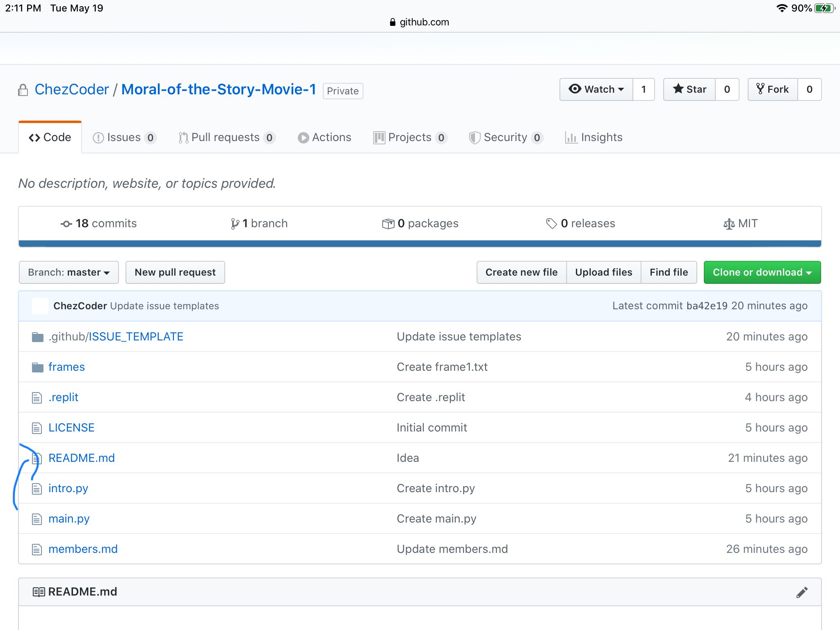This screenshot has height=630, width=840.
Task: Open the LICENSE file
Action: pyautogui.click(x=71, y=428)
